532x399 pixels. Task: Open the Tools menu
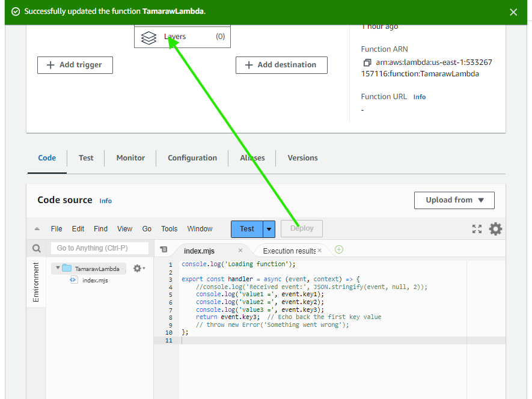point(169,229)
